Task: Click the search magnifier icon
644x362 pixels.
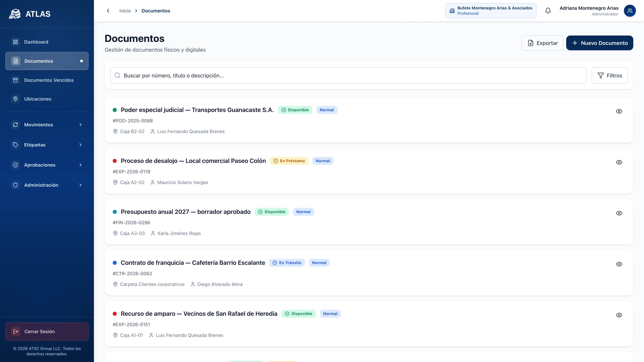Action: [117, 75]
